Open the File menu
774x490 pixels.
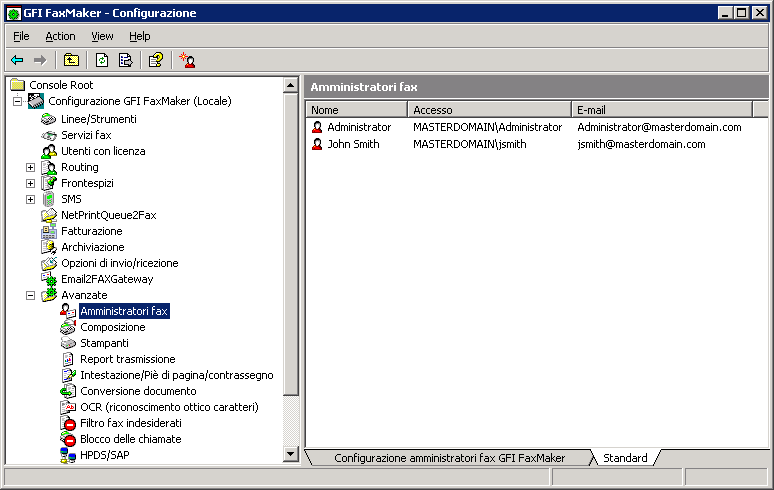21,36
